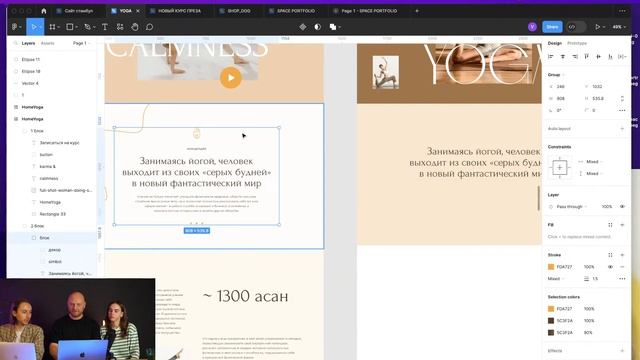Select the Comment tool
The image size is (640, 360).
pyautogui.click(x=149, y=27)
